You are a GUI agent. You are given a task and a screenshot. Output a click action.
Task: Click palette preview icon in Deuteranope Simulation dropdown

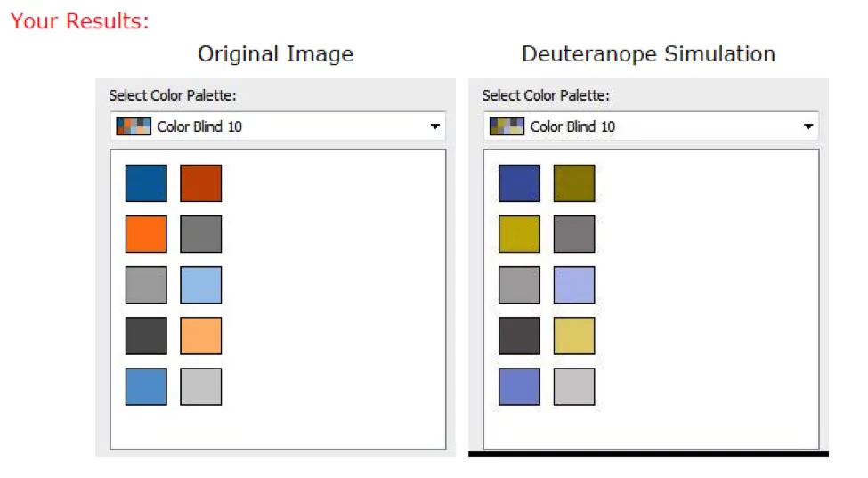pos(507,126)
